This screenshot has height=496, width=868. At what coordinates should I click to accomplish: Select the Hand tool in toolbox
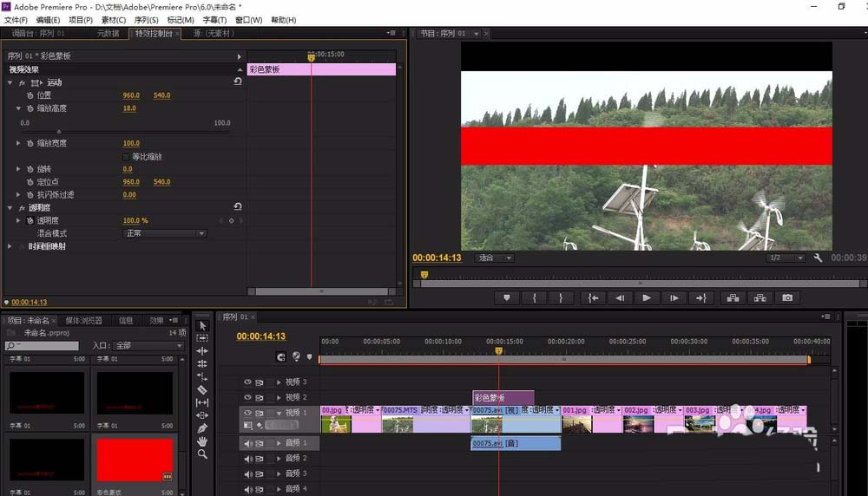[x=202, y=441]
